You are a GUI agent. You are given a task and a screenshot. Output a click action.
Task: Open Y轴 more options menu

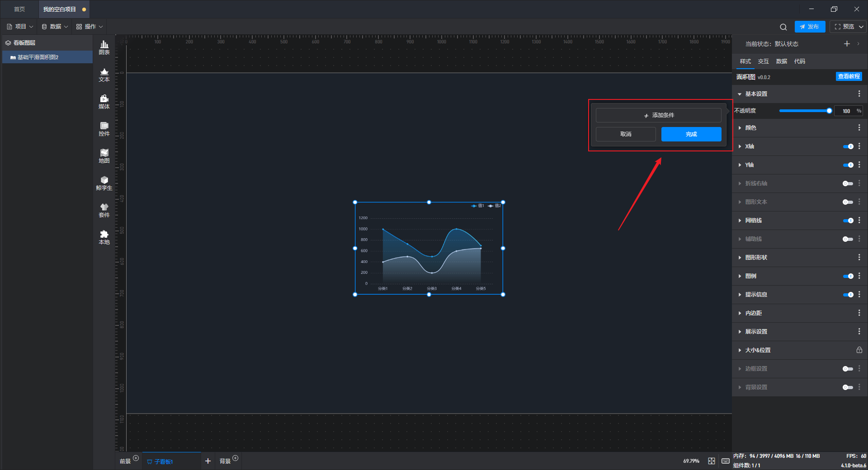click(859, 165)
